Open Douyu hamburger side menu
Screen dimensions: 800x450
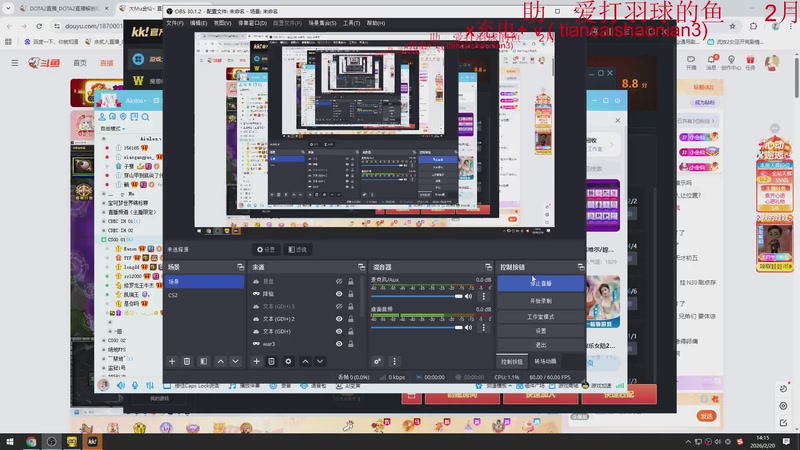pos(15,63)
